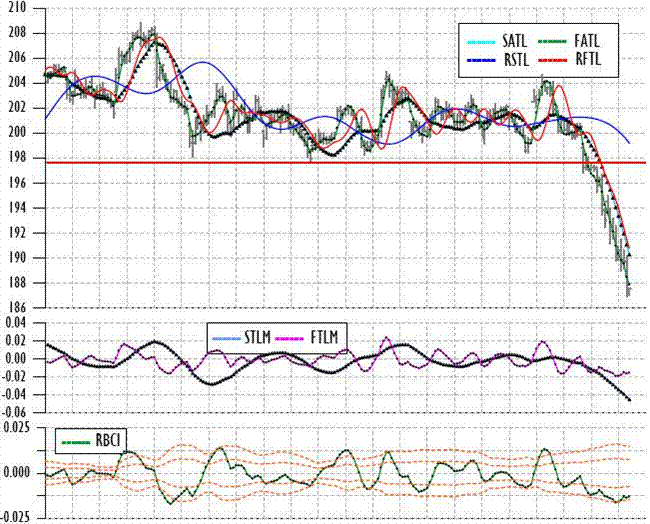Image resolution: width=650 pixels, height=524 pixels.
Task: Click the 190 price axis label
Action: coord(17,258)
